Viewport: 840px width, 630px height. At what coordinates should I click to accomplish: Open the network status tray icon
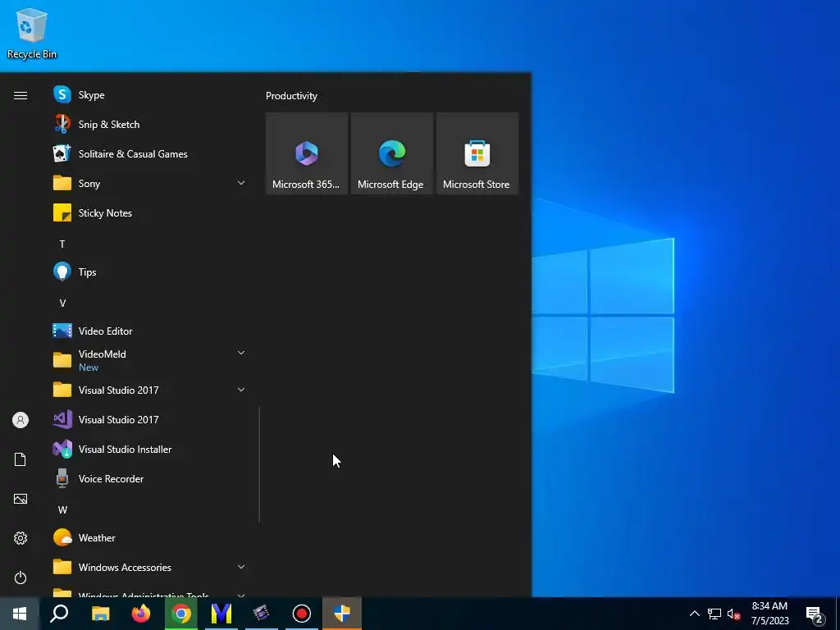[714, 614]
